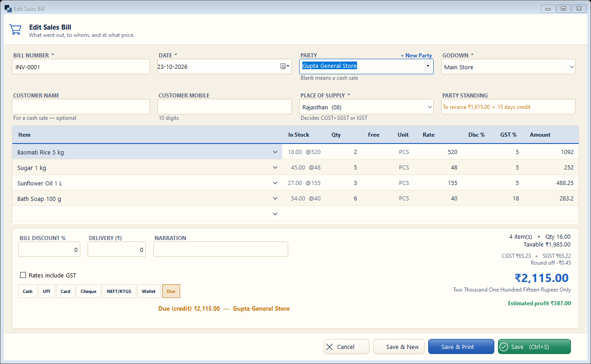
Task: Select Cheque payment mode
Action: click(x=88, y=291)
